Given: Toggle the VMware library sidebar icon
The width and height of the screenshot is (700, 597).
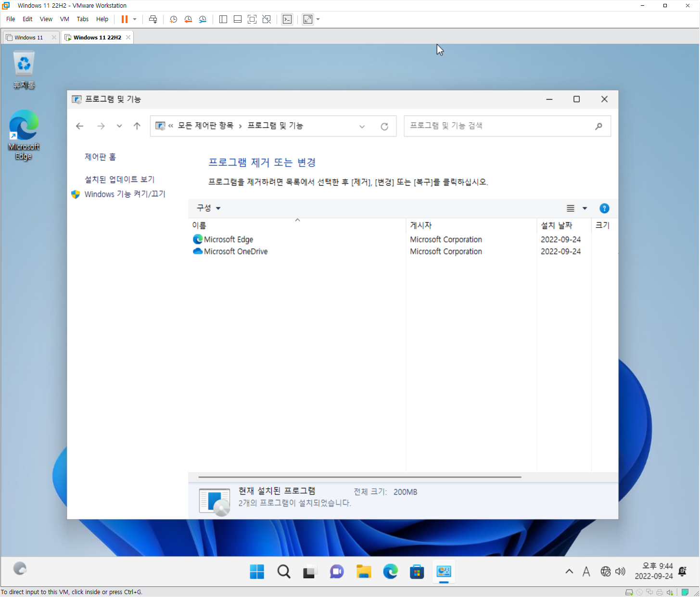Looking at the screenshot, I should tap(223, 19).
